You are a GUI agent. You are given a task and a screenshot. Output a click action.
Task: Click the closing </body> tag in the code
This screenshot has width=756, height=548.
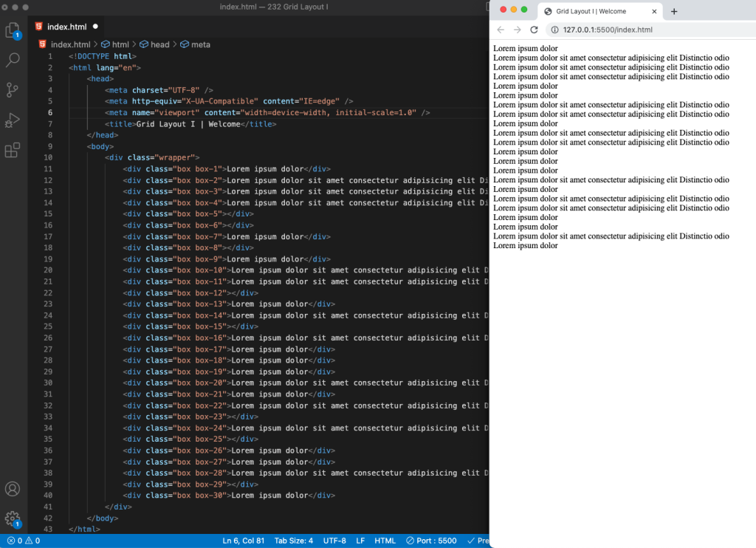(103, 518)
